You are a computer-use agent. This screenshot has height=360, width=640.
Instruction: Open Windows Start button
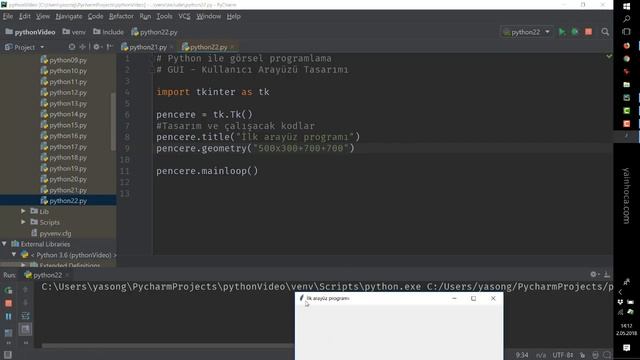[627, 7]
